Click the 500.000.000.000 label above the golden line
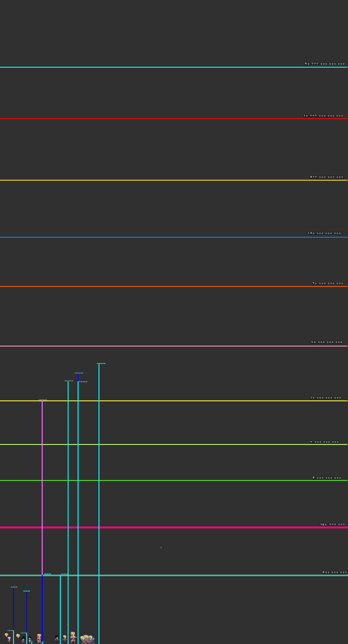Screen dimensions: 348x644 click(x=327, y=177)
